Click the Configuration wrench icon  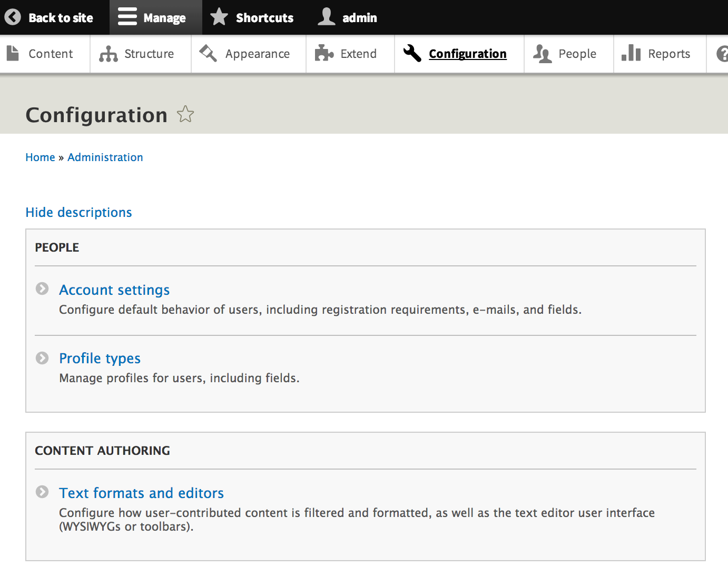pyautogui.click(x=412, y=53)
